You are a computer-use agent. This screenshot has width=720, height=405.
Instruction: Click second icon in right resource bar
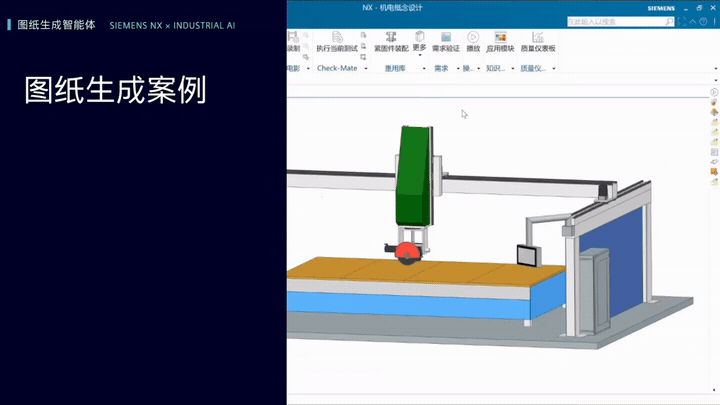714,102
